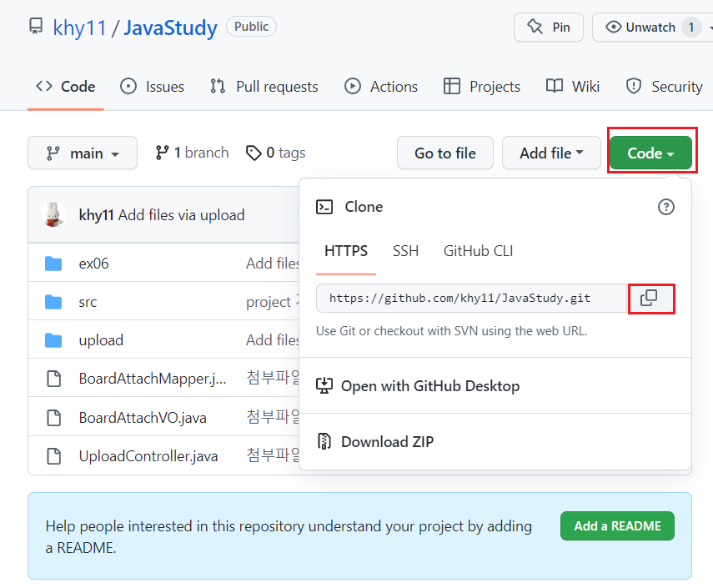
Task: Open the UploadController.java file
Action: [148, 455]
